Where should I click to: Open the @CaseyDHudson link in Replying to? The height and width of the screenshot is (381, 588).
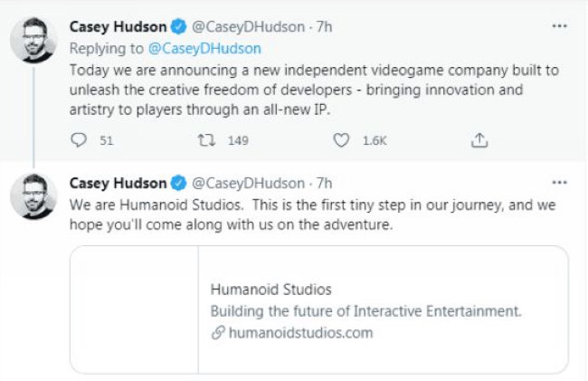click(204, 49)
